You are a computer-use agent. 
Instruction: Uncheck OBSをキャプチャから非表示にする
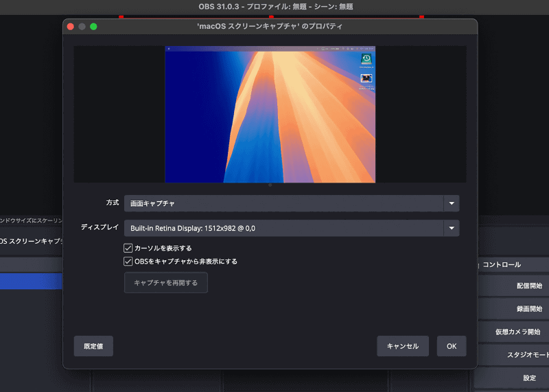click(x=128, y=262)
